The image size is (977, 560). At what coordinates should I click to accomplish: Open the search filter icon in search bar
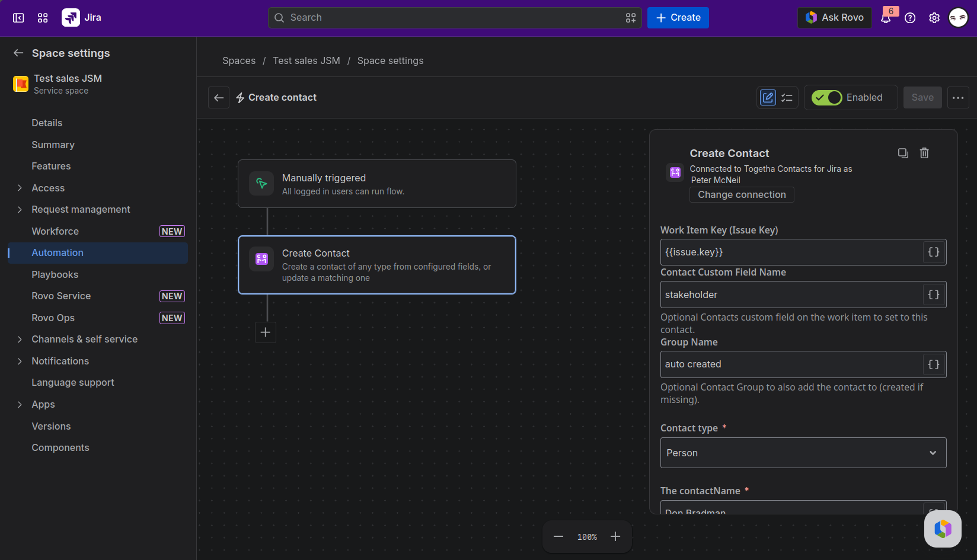click(631, 18)
